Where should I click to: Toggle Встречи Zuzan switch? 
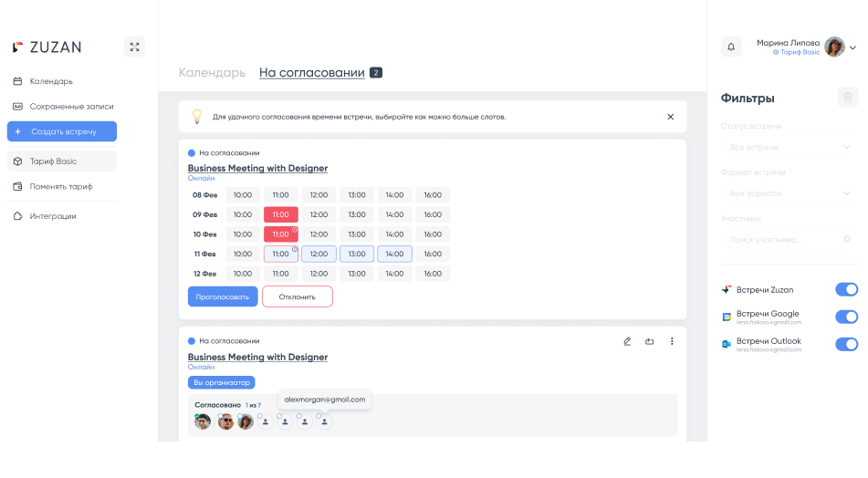pyautogui.click(x=846, y=289)
